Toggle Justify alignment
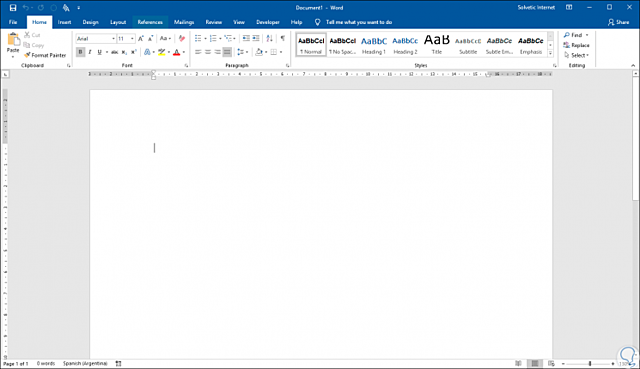This screenshot has height=369, width=640. [x=227, y=52]
